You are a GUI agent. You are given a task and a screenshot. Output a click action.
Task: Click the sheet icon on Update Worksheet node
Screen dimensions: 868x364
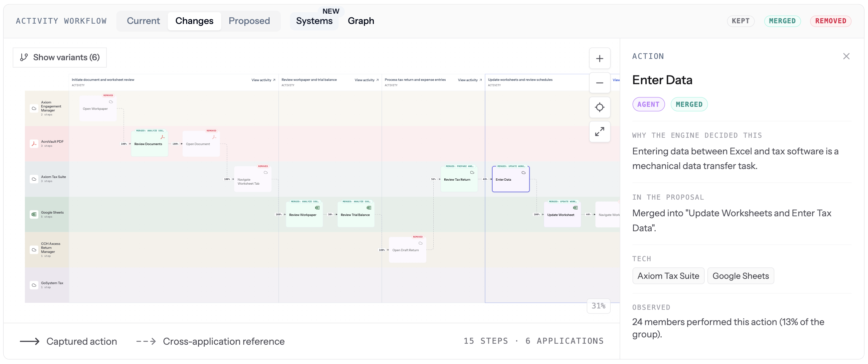(575, 208)
